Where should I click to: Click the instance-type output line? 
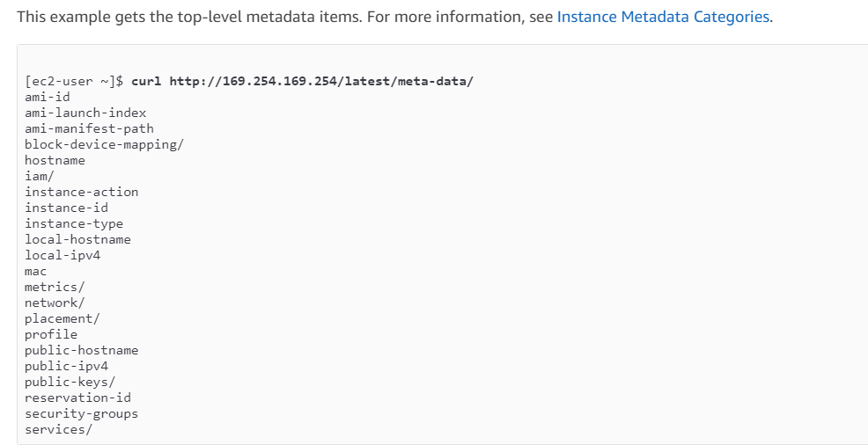coord(74,223)
